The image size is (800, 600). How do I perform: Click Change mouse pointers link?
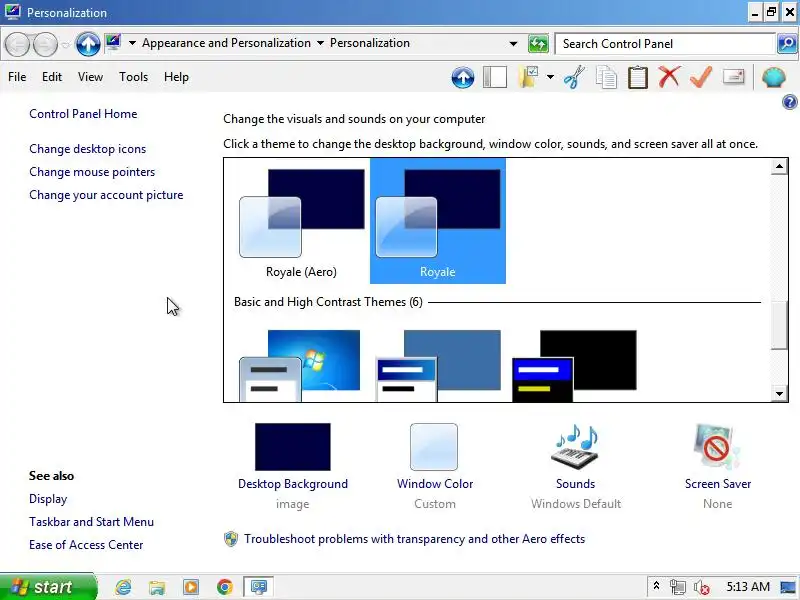pyautogui.click(x=92, y=172)
